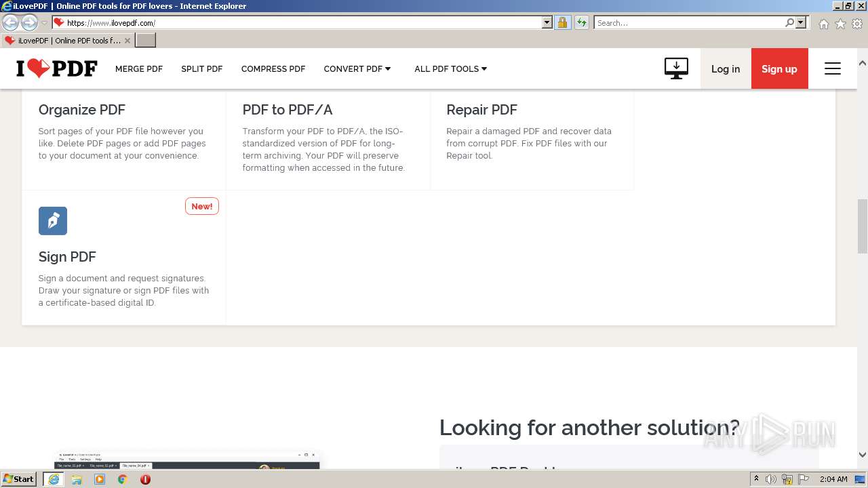Click the iLovePDF logo
868x488 pixels.
(57, 68)
